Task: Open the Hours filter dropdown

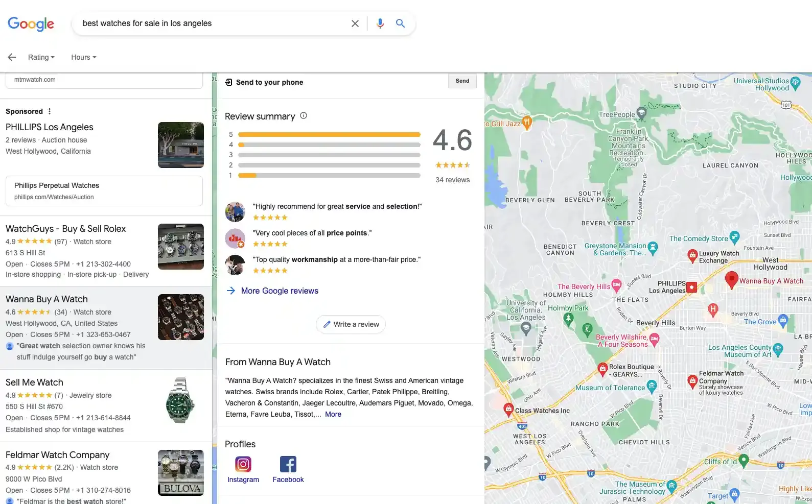Action: [83, 57]
